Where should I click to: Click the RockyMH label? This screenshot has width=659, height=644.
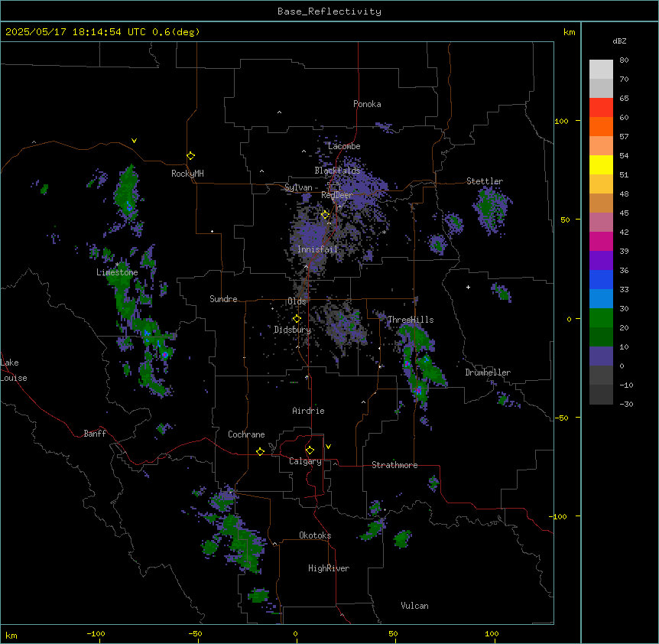(x=187, y=174)
